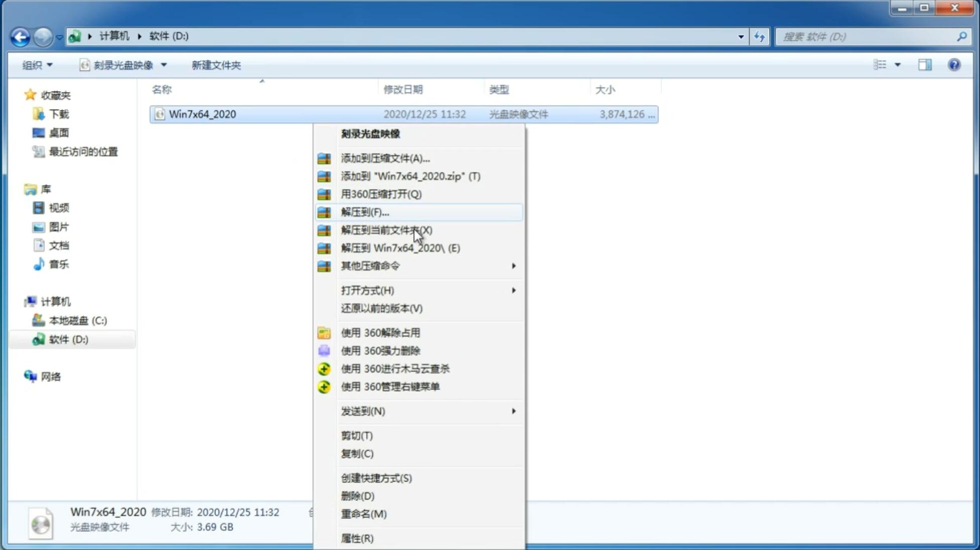Select 删除 to delete Win7x64_2020
Viewport: 980px width, 550px height.
tap(357, 495)
